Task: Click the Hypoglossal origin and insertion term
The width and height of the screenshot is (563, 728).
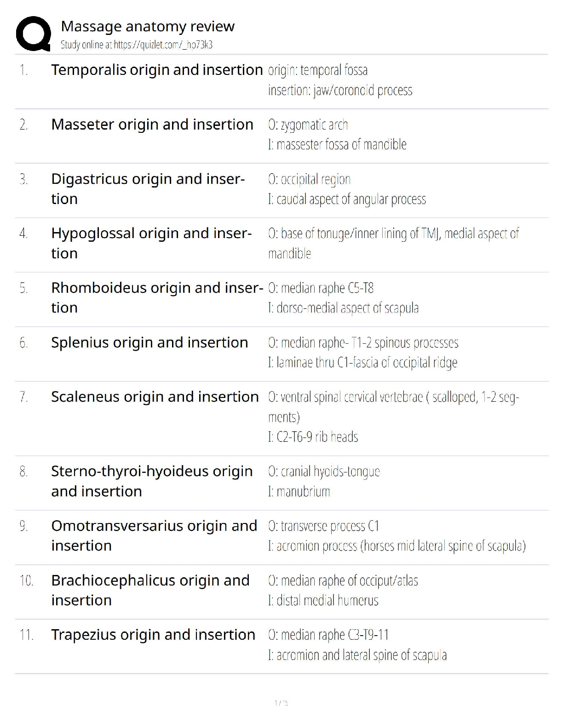Action: click(151, 243)
